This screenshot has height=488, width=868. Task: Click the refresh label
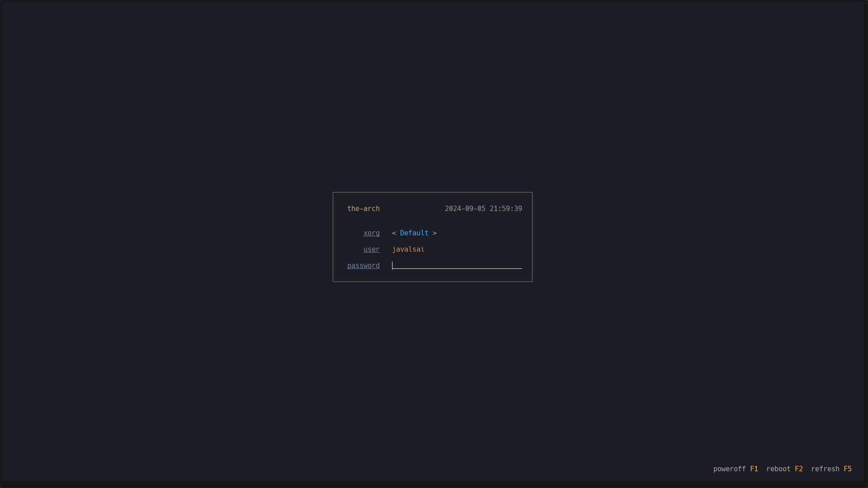pos(825,469)
